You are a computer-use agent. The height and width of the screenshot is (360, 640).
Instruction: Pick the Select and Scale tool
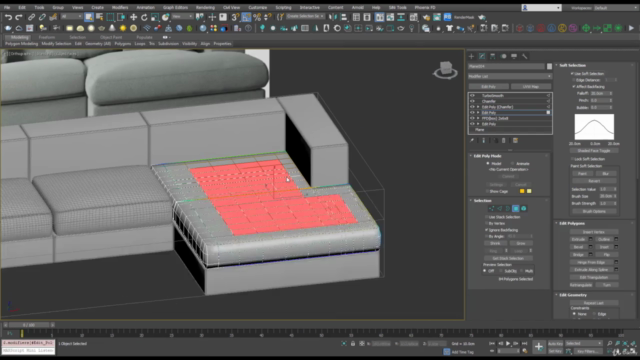click(155, 17)
